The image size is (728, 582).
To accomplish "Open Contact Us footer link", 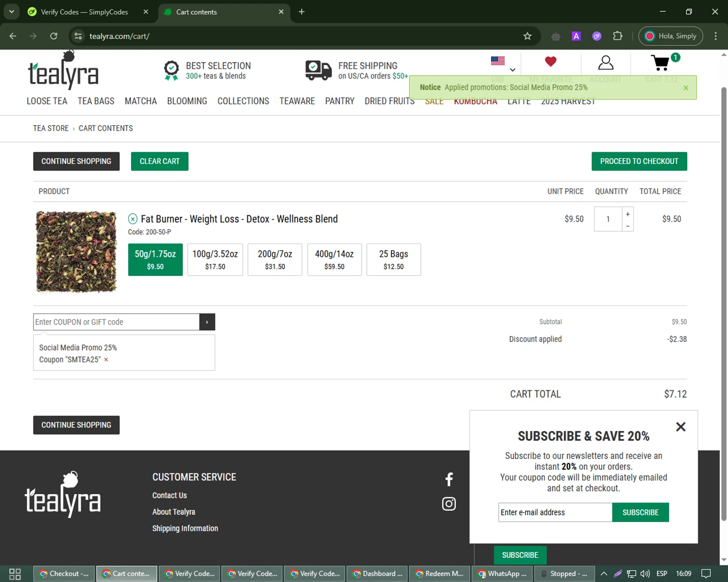I will point(169,495).
